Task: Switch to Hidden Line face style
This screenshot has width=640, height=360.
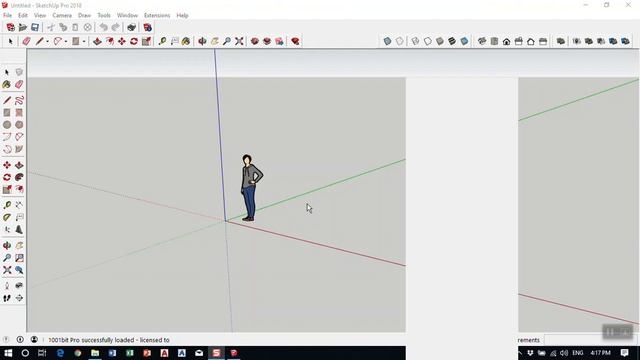Action: point(427,41)
